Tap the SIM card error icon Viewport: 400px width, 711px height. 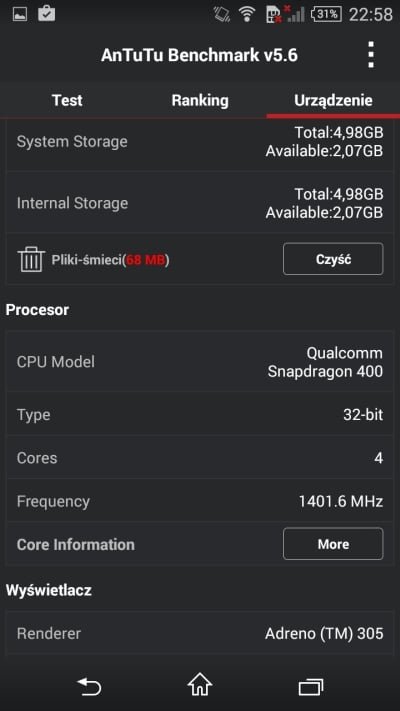click(274, 14)
